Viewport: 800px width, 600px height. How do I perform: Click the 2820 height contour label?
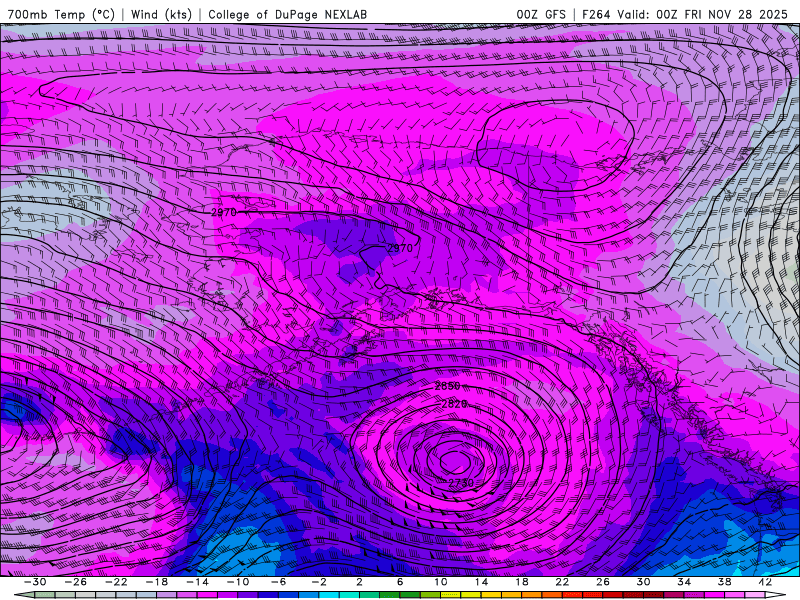pyautogui.click(x=454, y=404)
